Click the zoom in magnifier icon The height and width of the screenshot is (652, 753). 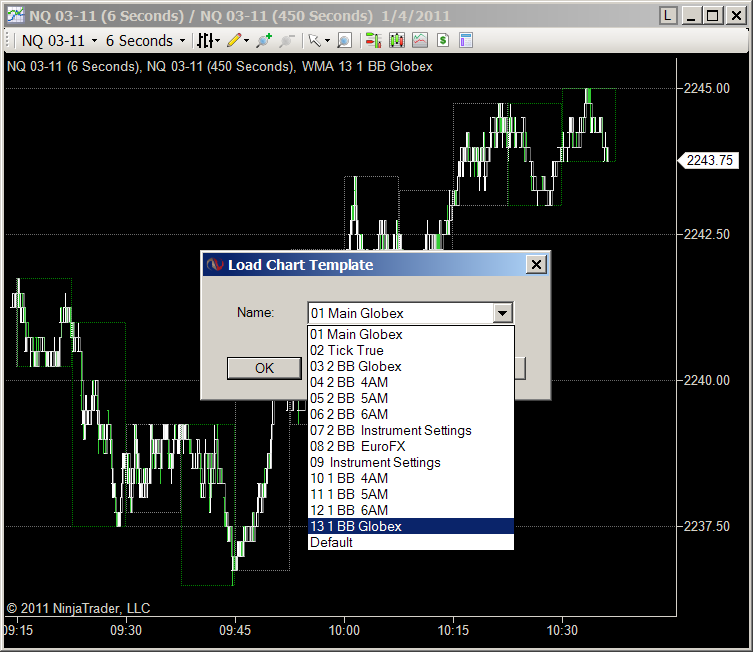pos(264,41)
